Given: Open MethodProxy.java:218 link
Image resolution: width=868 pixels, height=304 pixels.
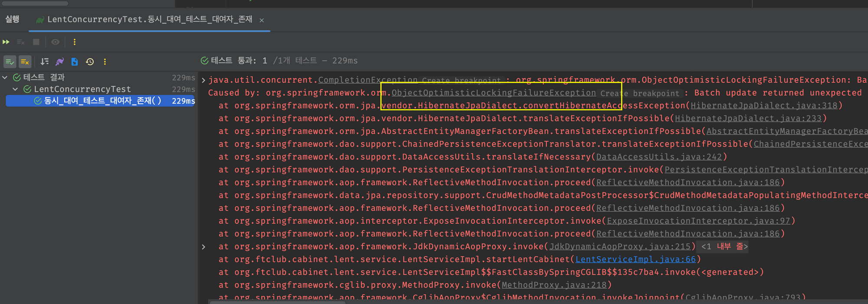Looking at the screenshot, I should (x=554, y=285).
